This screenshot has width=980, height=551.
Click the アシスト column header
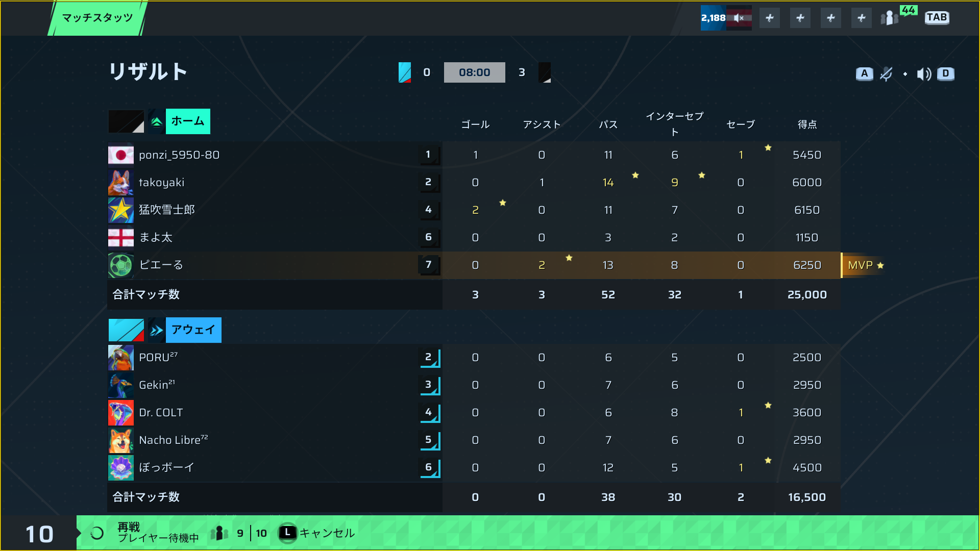tap(542, 124)
